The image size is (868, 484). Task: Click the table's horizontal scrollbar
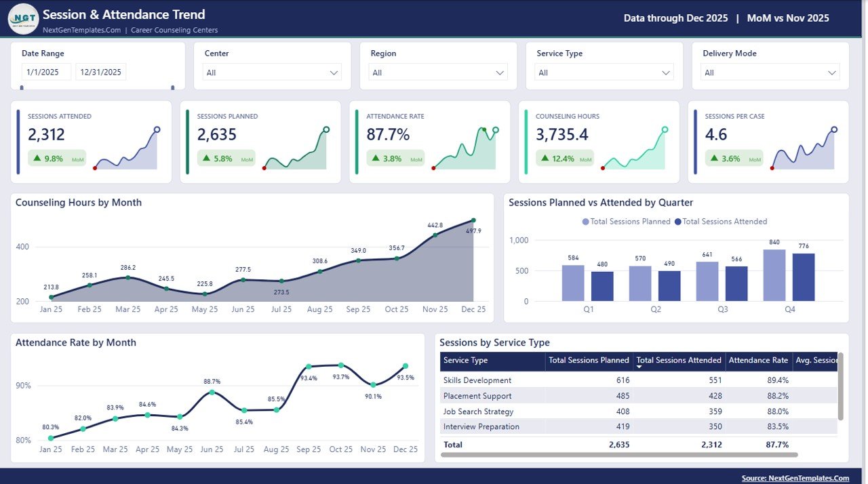point(619,455)
